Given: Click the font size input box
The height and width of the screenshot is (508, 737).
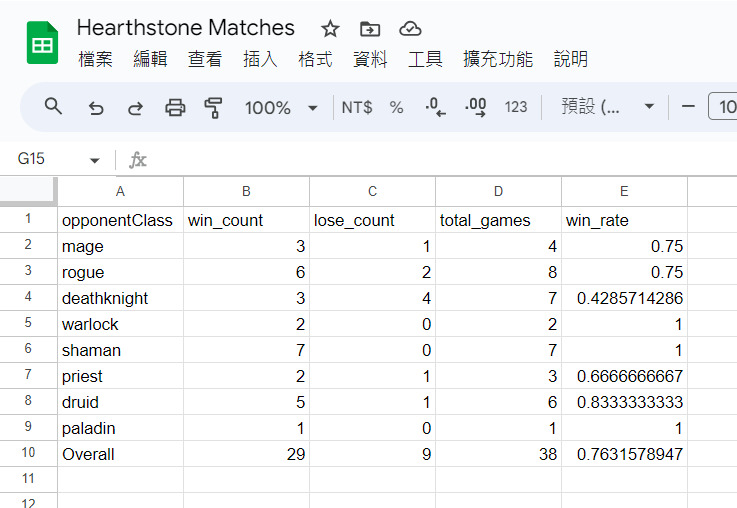Looking at the screenshot, I should [722, 107].
